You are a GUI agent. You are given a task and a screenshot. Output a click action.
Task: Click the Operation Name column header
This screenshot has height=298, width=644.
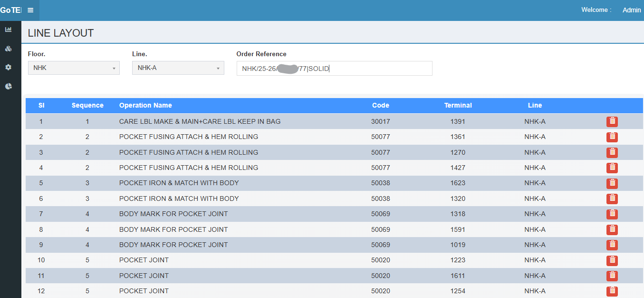145,106
